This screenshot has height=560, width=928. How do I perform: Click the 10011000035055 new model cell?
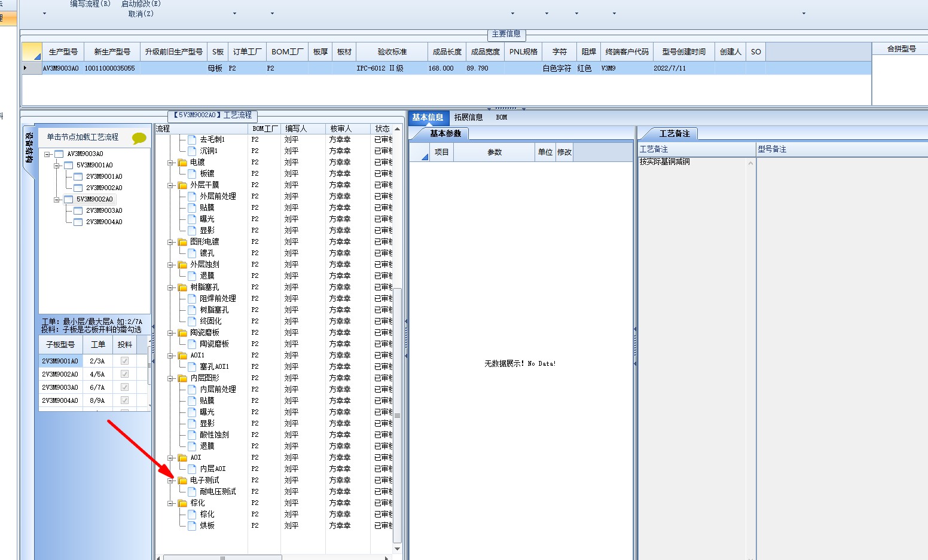[x=111, y=69]
